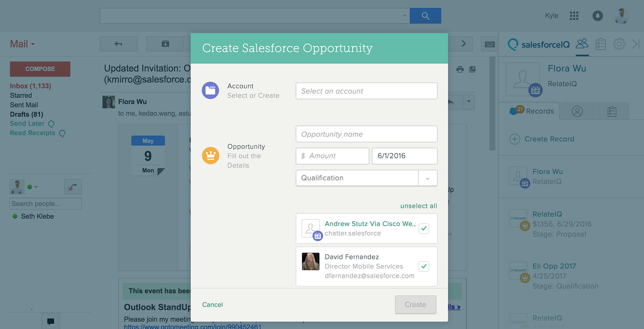Click the Send Later clock icon
The image size is (644, 329).
pos(51,124)
